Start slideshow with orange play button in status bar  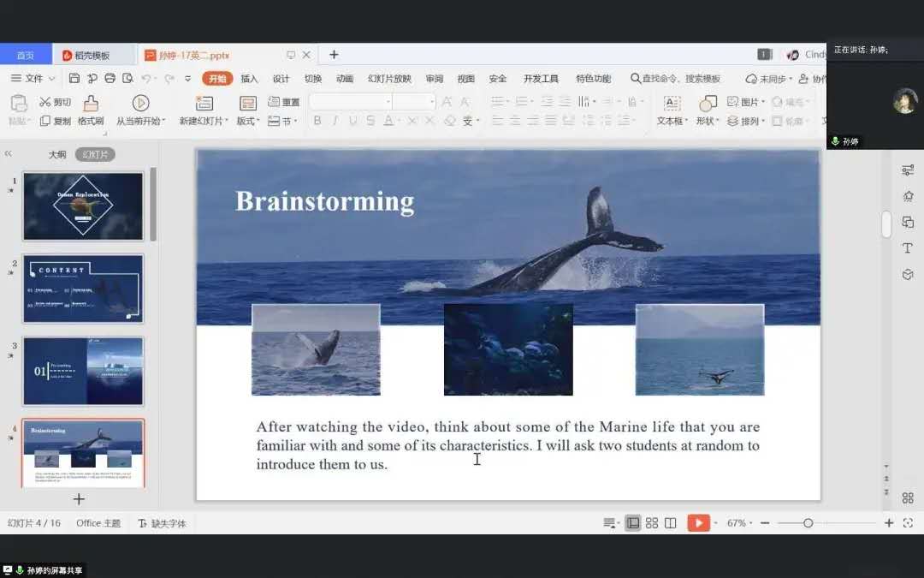point(699,523)
